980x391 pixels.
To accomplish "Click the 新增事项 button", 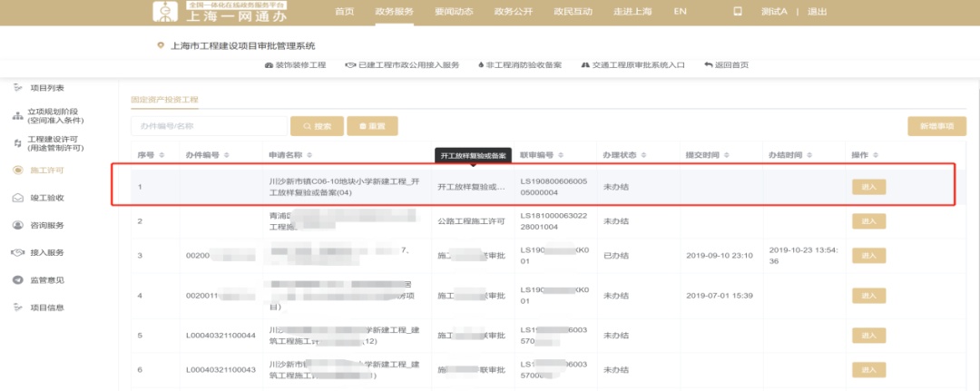I will (936, 126).
